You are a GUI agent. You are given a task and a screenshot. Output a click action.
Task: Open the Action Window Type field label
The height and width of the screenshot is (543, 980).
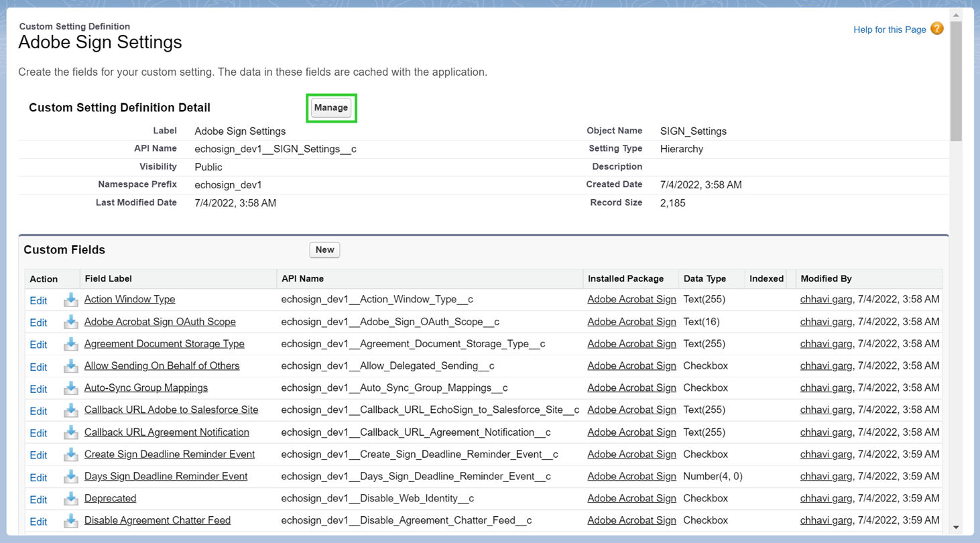(129, 299)
